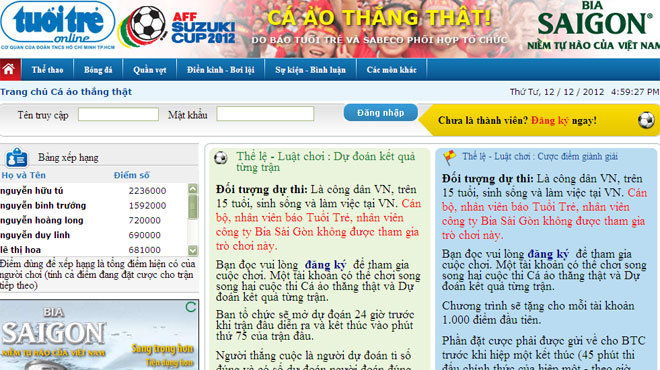Click soccer ball icon beside Thể lệ prediction
Screen dimensions: 660x370
tap(221, 158)
